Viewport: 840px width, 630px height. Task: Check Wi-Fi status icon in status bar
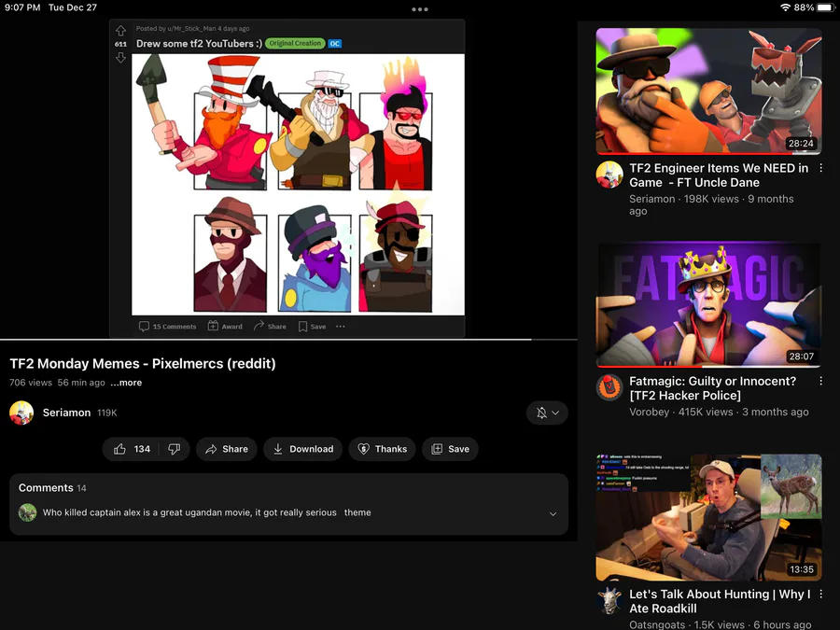pyautogui.click(x=785, y=7)
